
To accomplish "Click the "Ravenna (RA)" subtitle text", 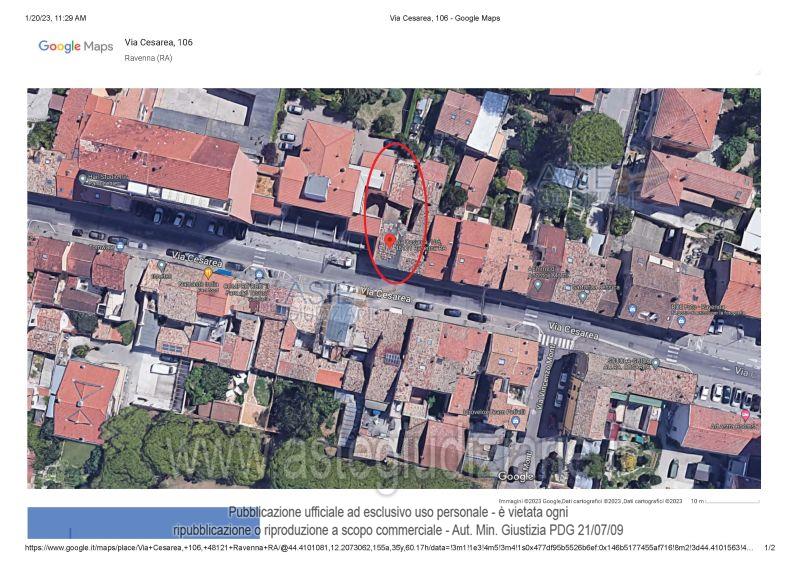I will pyautogui.click(x=148, y=59).
